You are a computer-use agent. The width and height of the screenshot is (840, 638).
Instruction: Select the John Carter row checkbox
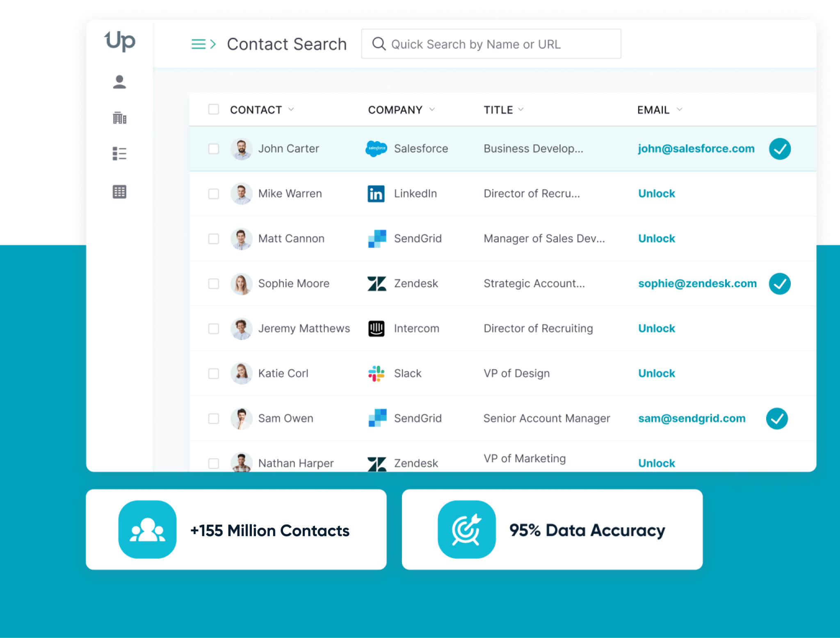pos(213,149)
